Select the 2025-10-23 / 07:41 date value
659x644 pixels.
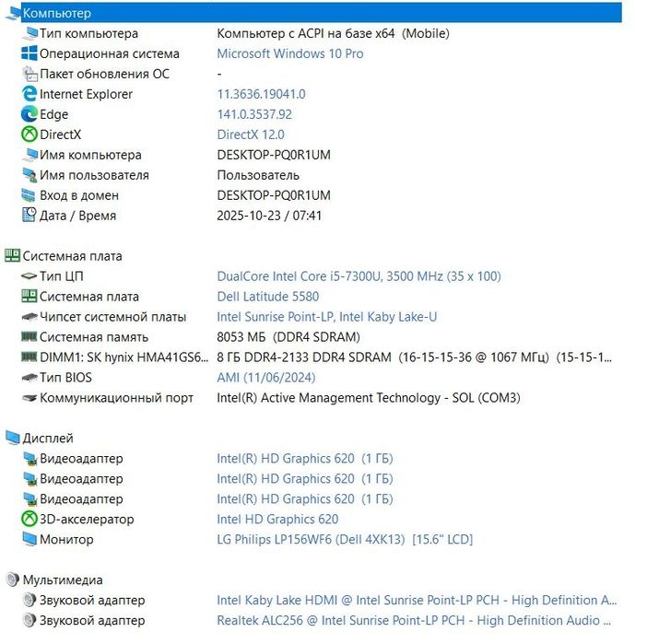(269, 216)
